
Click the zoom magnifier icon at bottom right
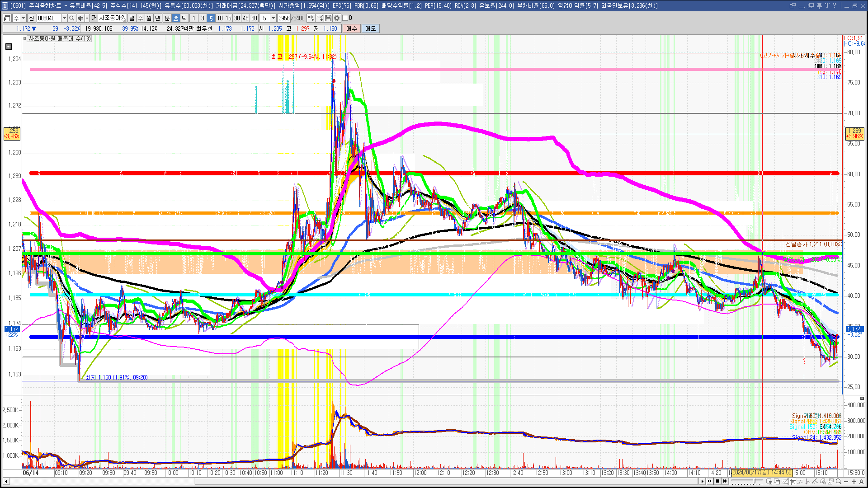838,481
